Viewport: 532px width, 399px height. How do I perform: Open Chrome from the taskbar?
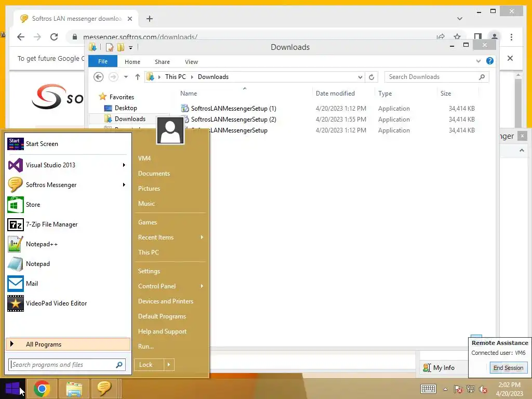tap(42, 389)
